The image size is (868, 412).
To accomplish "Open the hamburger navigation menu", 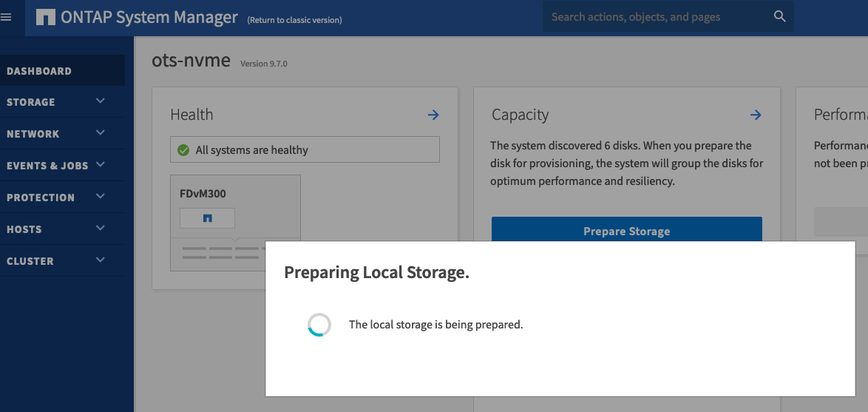I will click(7, 17).
